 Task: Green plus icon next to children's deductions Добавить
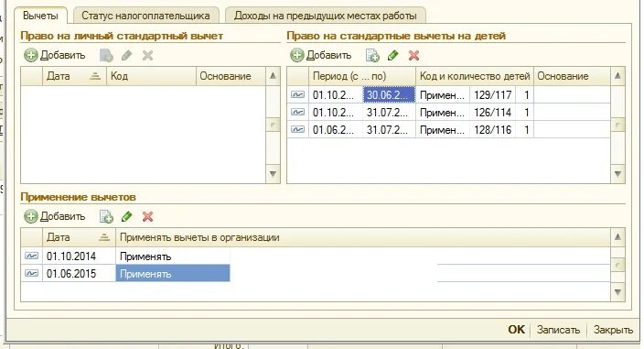(x=297, y=56)
